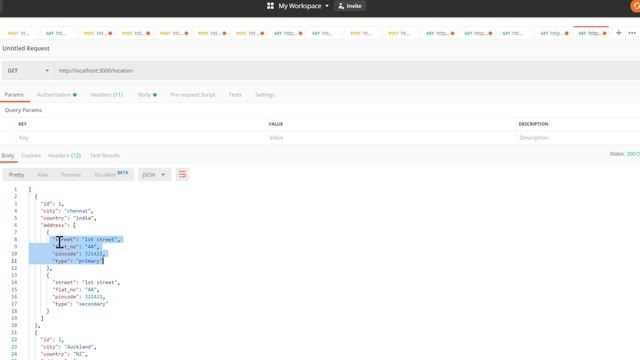Click line number 14 in the gutter
The width and height of the screenshot is (640, 360).
tap(14, 282)
